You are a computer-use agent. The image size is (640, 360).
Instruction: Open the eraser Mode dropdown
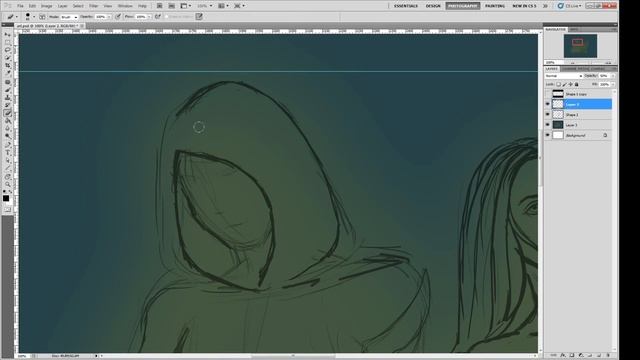point(69,17)
